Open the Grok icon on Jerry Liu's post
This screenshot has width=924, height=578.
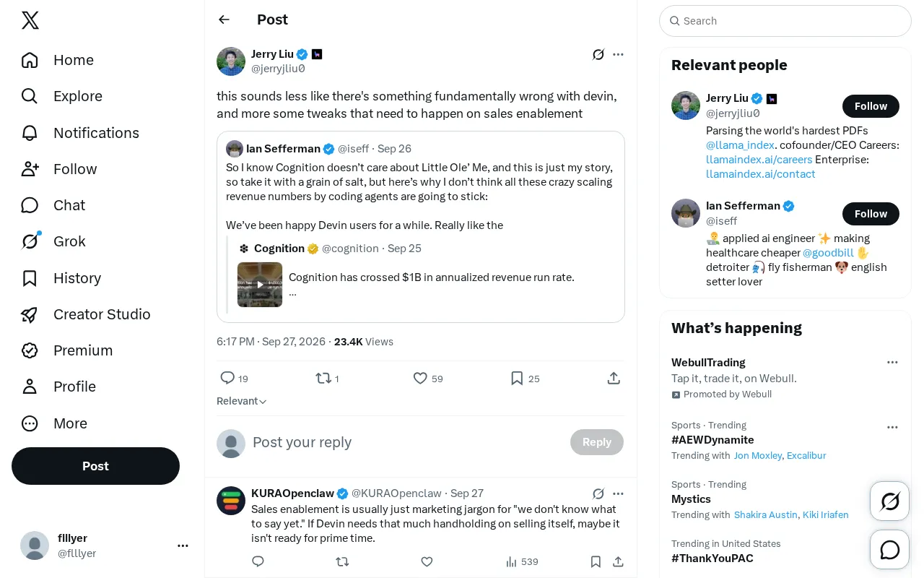[x=598, y=54]
